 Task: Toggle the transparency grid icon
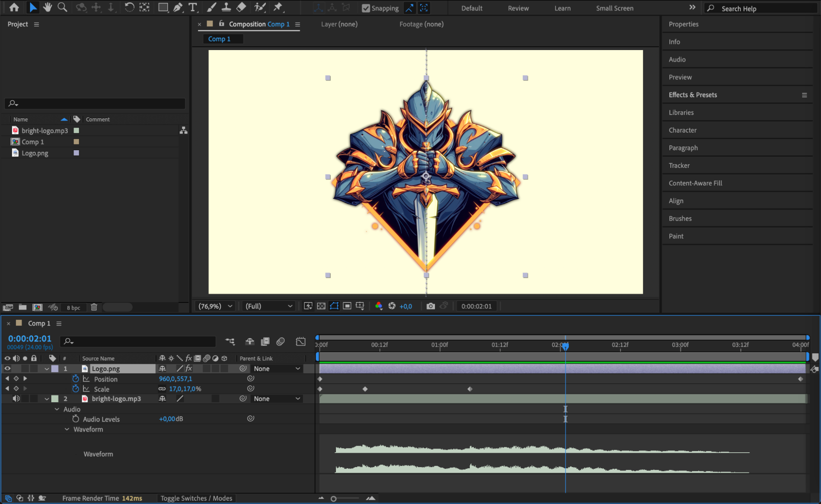pyautogui.click(x=321, y=306)
